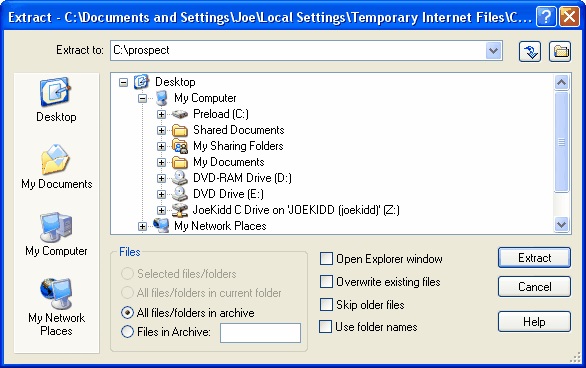Select the 'My Sharing Folders' tree label
Screen dimensions: 586x368
[x=238, y=146]
